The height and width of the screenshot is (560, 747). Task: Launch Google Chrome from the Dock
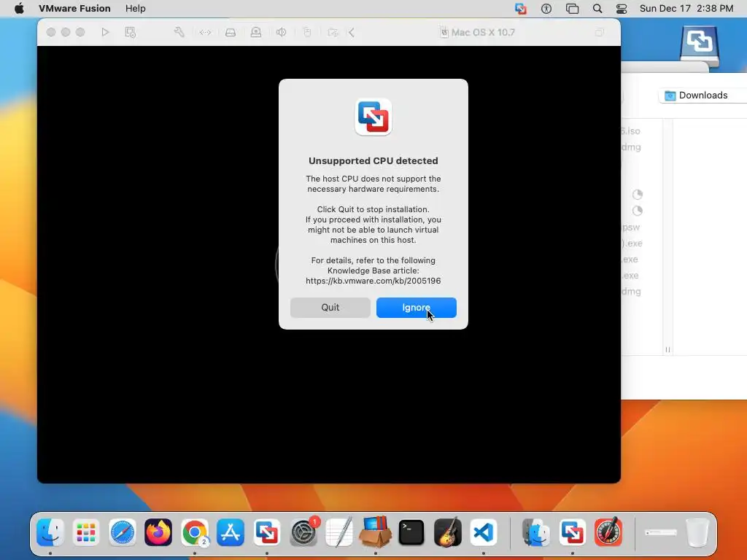pos(194,532)
